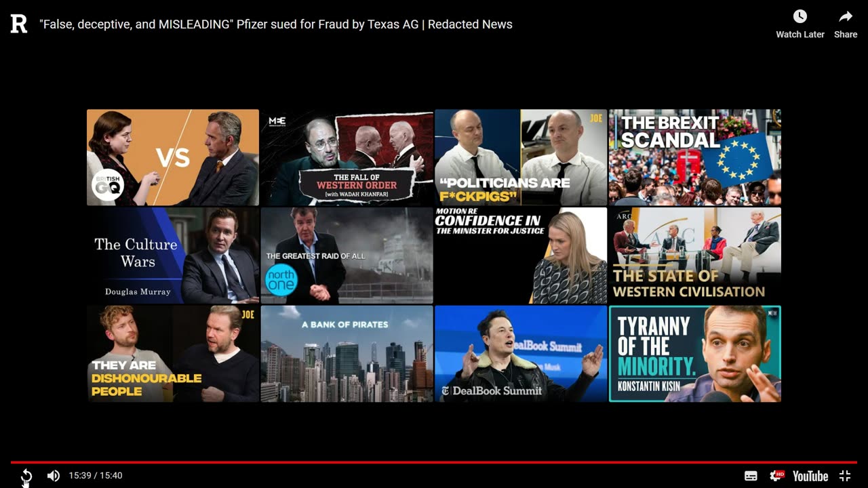
Task: Replay the video
Action: pyautogui.click(x=26, y=476)
